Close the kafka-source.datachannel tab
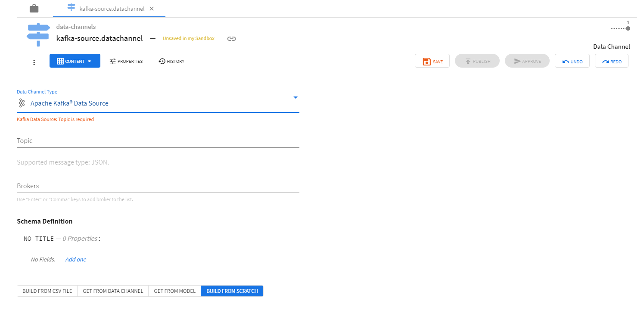This screenshot has height=311, width=644. (152, 9)
